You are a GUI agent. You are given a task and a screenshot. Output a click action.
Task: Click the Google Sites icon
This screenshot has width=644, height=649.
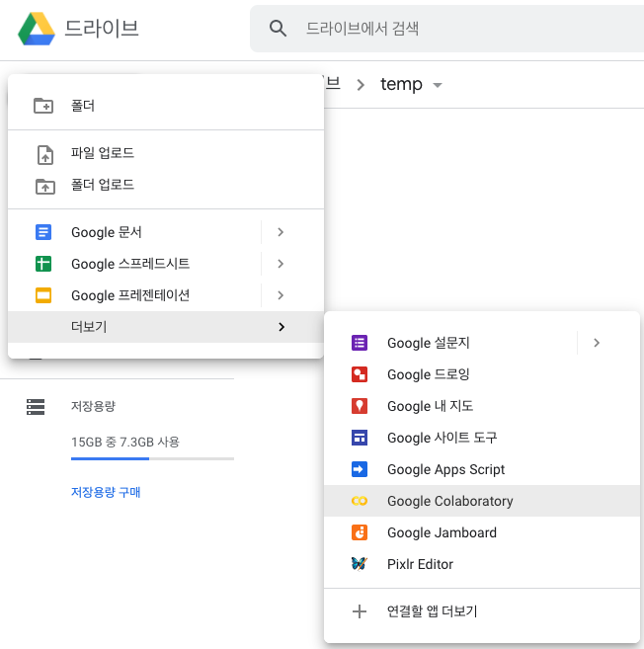(x=360, y=438)
